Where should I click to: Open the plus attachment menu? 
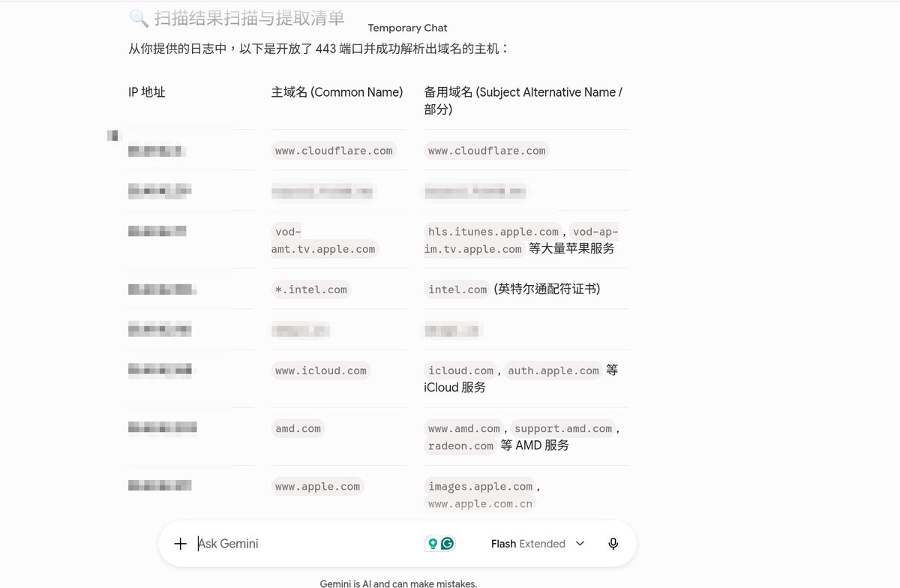coord(180,544)
